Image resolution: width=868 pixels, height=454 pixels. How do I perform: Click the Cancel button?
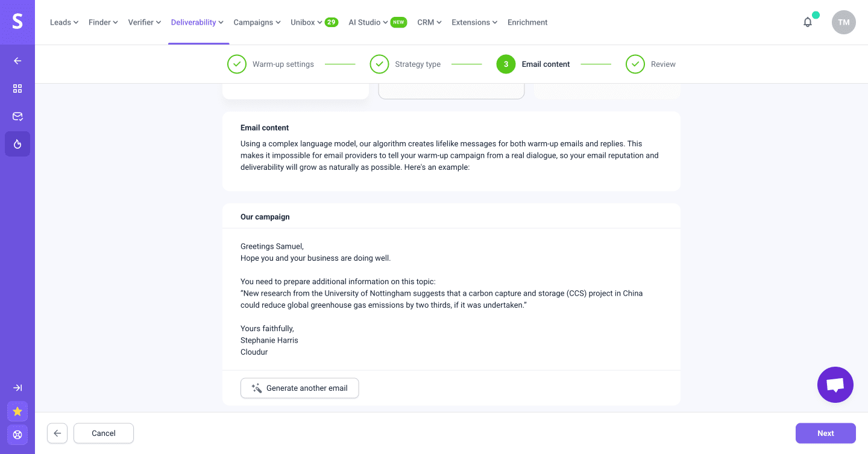pos(104,433)
